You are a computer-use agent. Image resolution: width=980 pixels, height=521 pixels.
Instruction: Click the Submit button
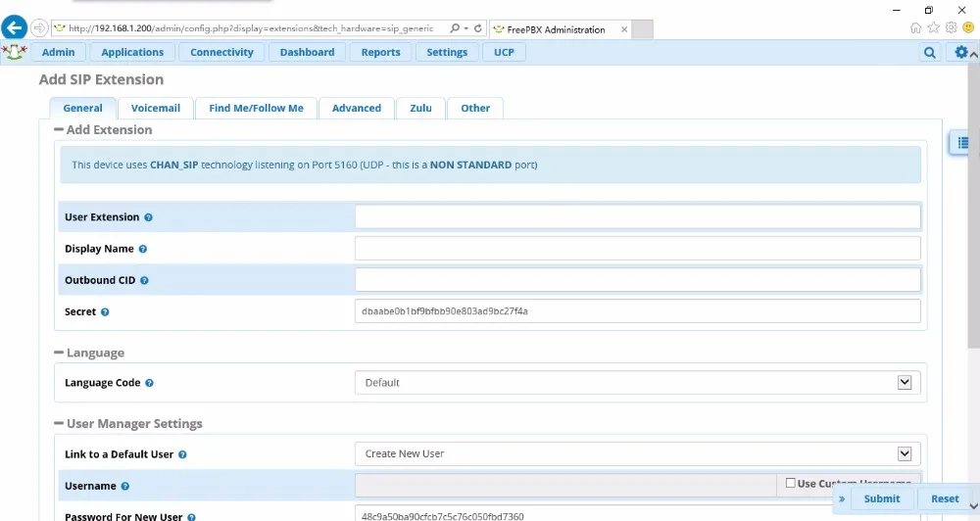tap(881, 498)
